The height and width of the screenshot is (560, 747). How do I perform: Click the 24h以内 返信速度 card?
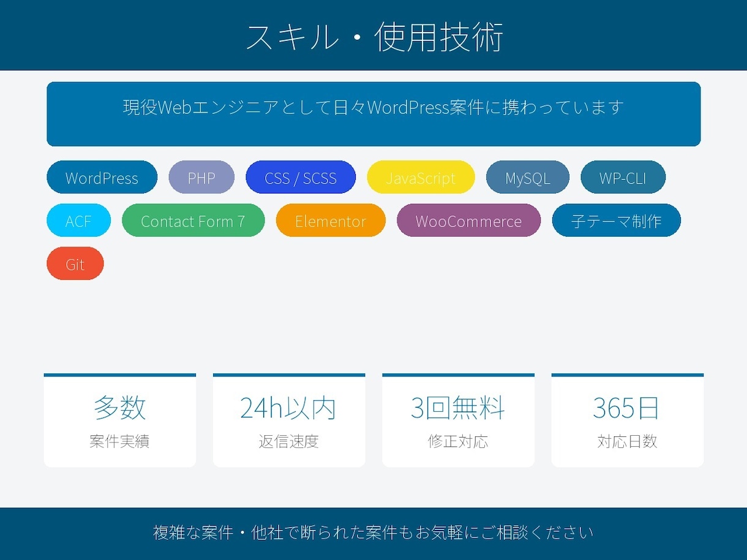289,420
